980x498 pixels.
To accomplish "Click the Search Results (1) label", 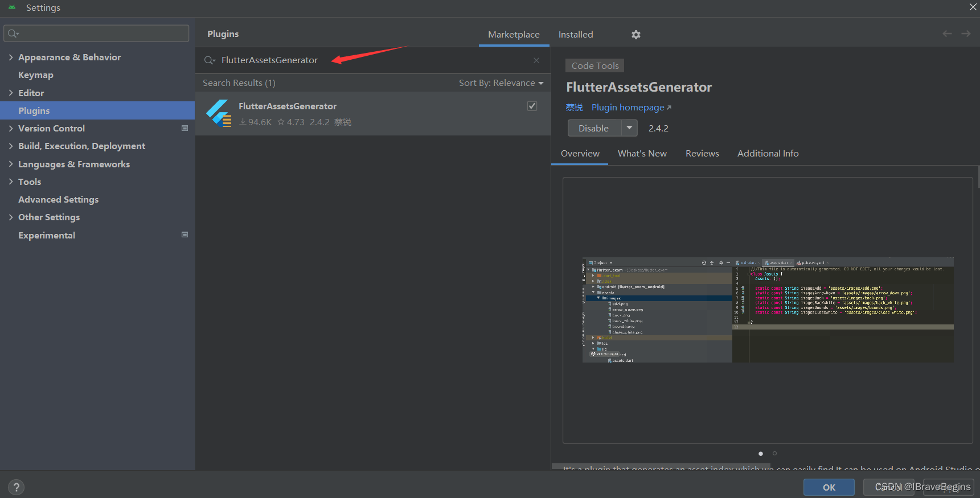I will [239, 83].
